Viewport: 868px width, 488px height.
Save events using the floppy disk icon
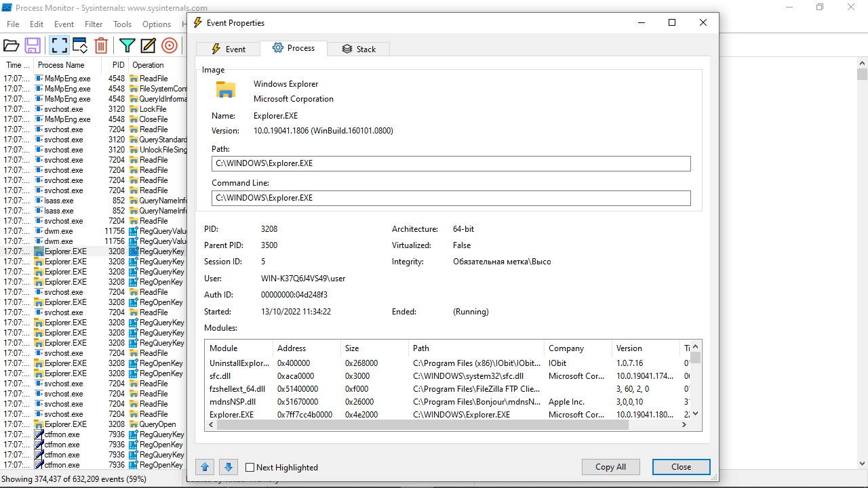pos(33,45)
